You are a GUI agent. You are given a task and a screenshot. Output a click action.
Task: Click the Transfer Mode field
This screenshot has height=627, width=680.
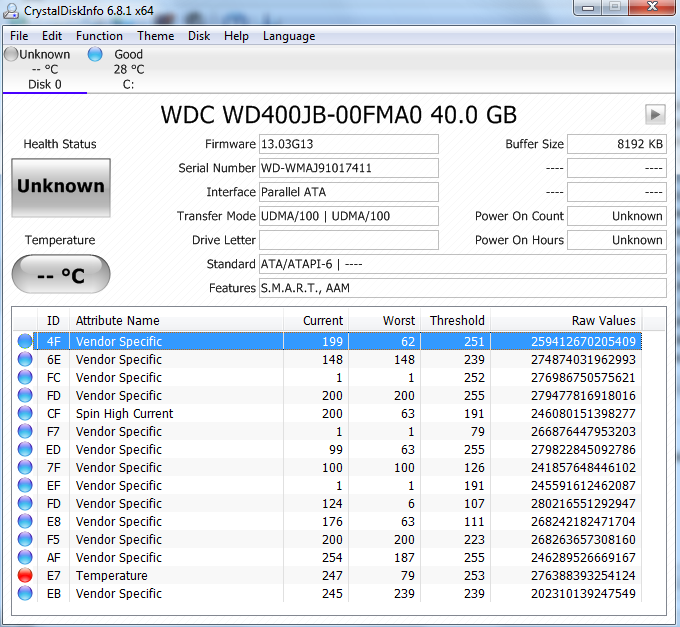pyautogui.click(x=349, y=216)
